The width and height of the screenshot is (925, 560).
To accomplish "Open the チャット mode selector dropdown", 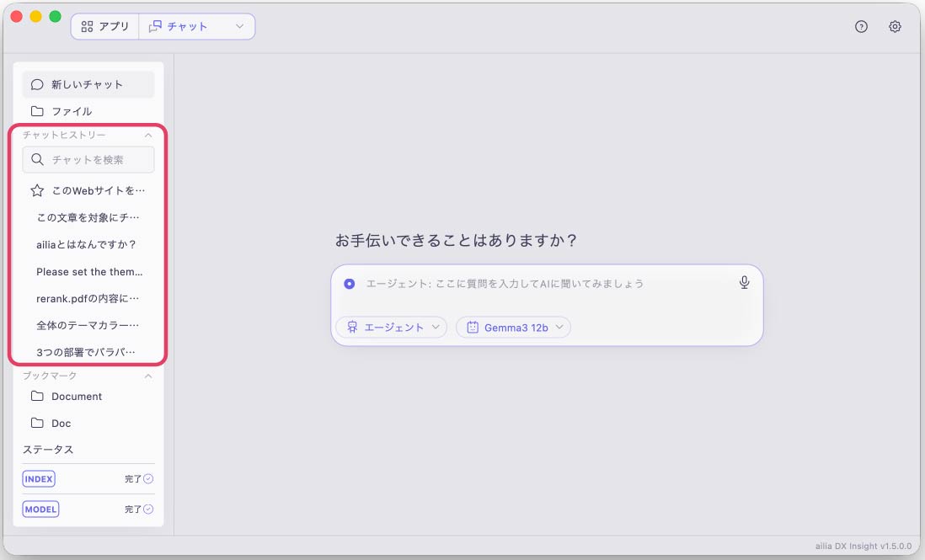I will pyautogui.click(x=196, y=27).
